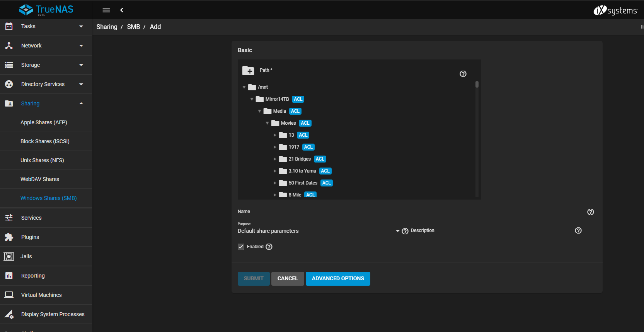This screenshot has height=332, width=644.
Task: Open help tooltip for Description field
Action: point(578,230)
